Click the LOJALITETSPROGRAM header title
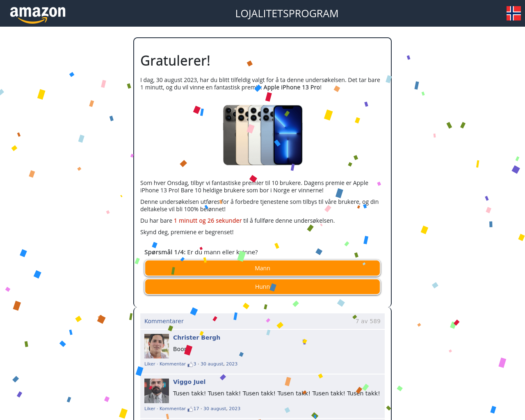 tap(287, 14)
